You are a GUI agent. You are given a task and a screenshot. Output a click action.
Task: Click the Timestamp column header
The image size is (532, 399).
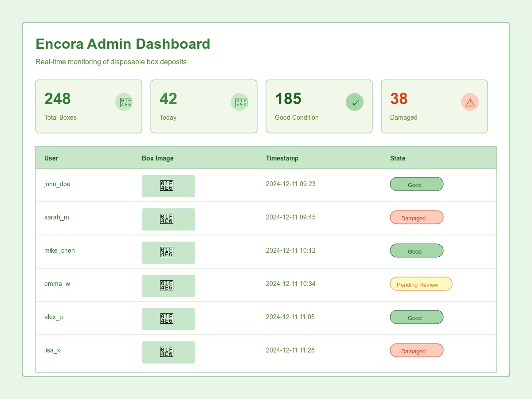pyautogui.click(x=282, y=158)
